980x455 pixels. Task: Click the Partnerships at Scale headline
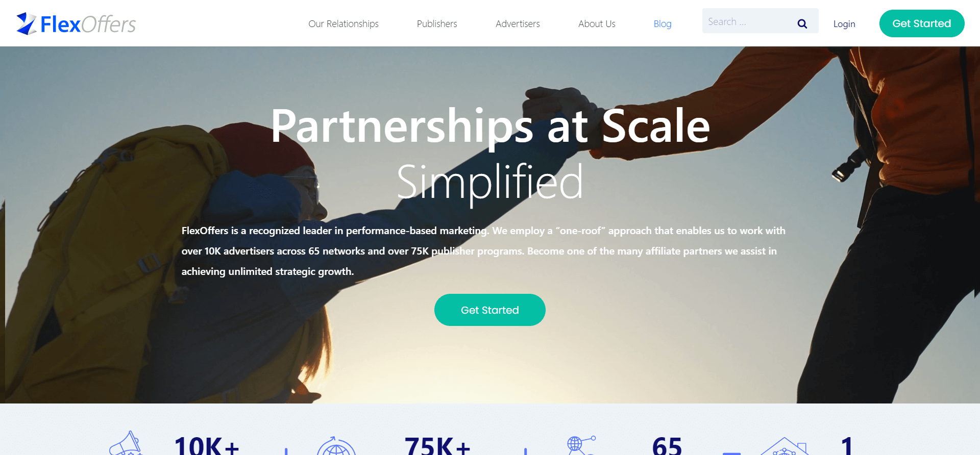pyautogui.click(x=490, y=125)
